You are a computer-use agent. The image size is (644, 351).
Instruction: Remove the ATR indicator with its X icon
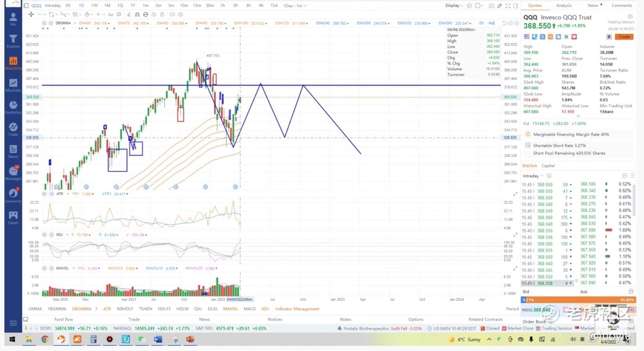tap(51, 194)
